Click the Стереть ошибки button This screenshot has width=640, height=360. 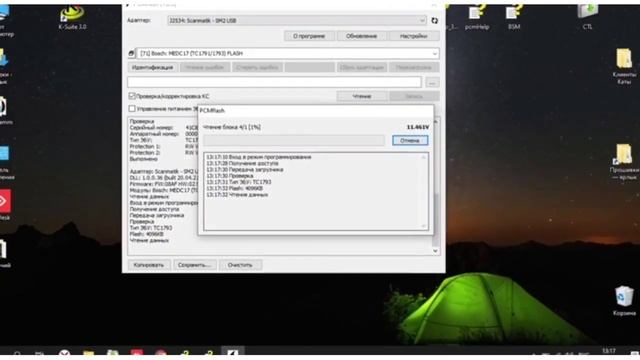pos(257,67)
